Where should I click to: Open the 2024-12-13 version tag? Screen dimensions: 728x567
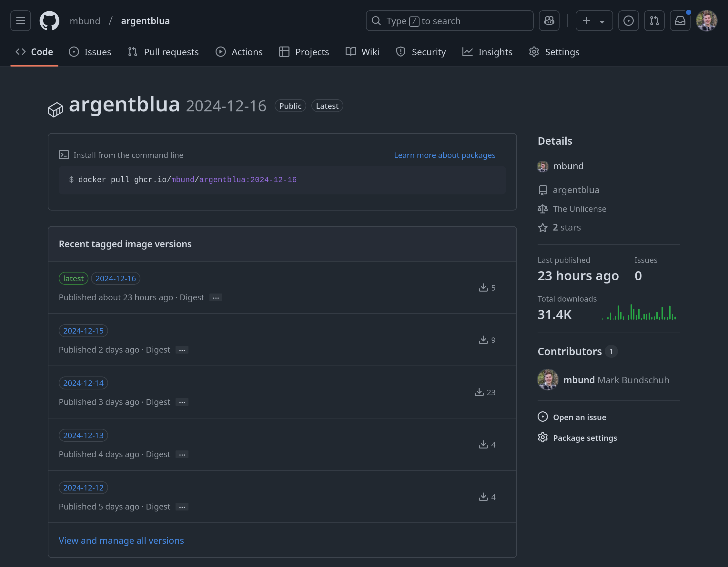point(83,436)
